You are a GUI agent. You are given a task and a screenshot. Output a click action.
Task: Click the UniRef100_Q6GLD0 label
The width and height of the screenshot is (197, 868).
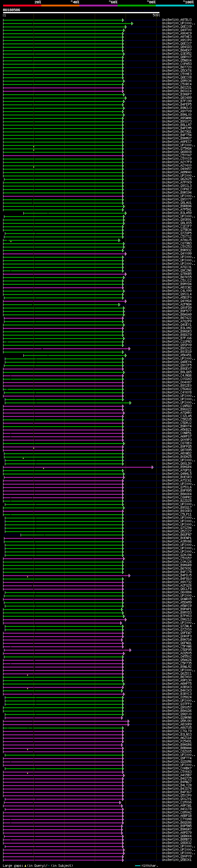click(177, 464)
